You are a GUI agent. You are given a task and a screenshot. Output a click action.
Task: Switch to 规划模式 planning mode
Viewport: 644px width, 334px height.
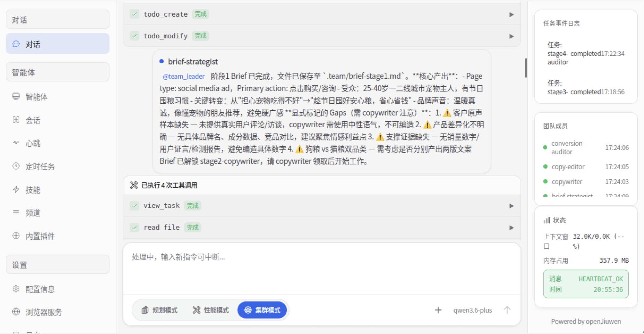160,310
